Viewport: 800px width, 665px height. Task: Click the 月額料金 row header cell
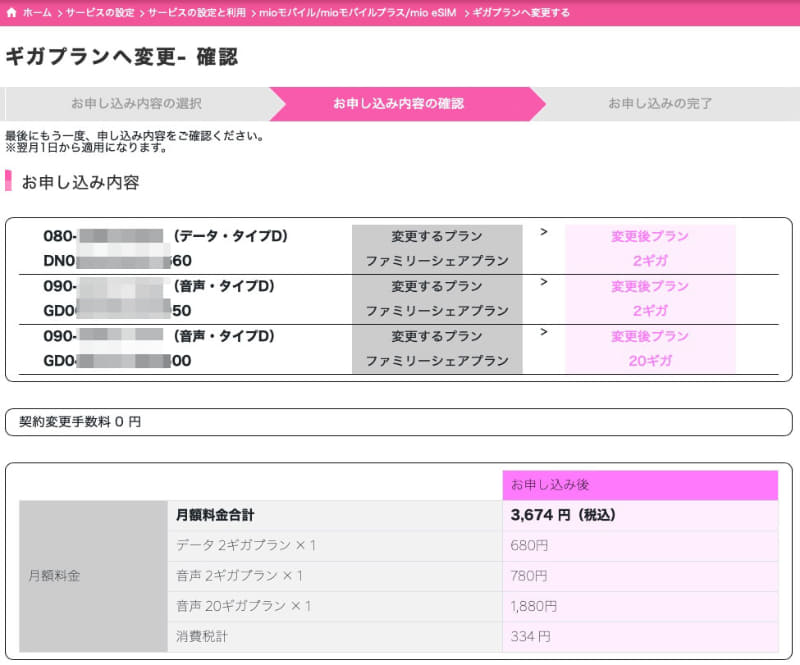click(54, 576)
